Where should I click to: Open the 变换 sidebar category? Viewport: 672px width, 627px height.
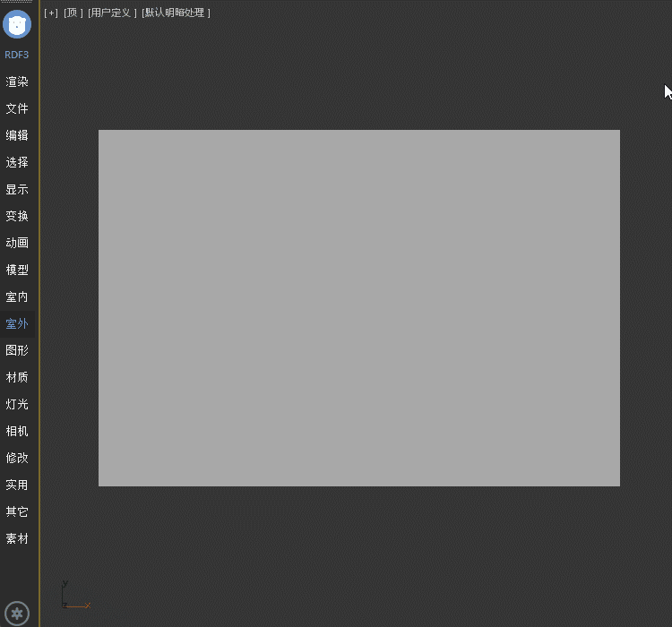[17, 216]
